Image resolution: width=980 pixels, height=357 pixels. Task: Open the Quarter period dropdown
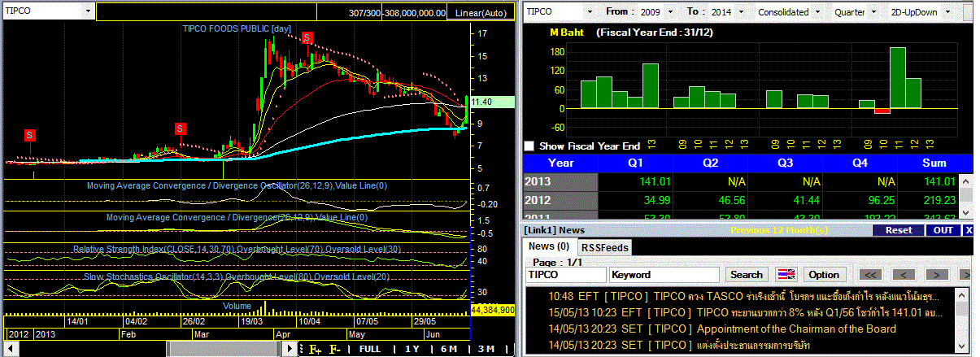pyautogui.click(x=873, y=12)
